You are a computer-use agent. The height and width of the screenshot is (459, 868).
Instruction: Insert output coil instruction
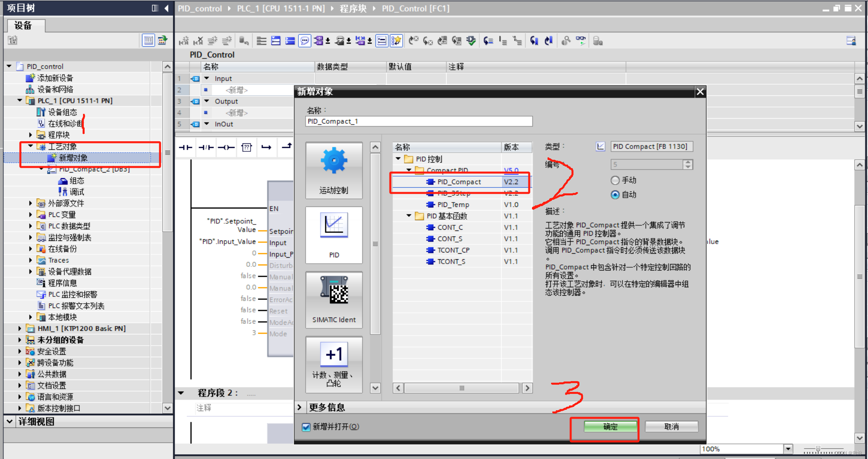pyautogui.click(x=226, y=147)
